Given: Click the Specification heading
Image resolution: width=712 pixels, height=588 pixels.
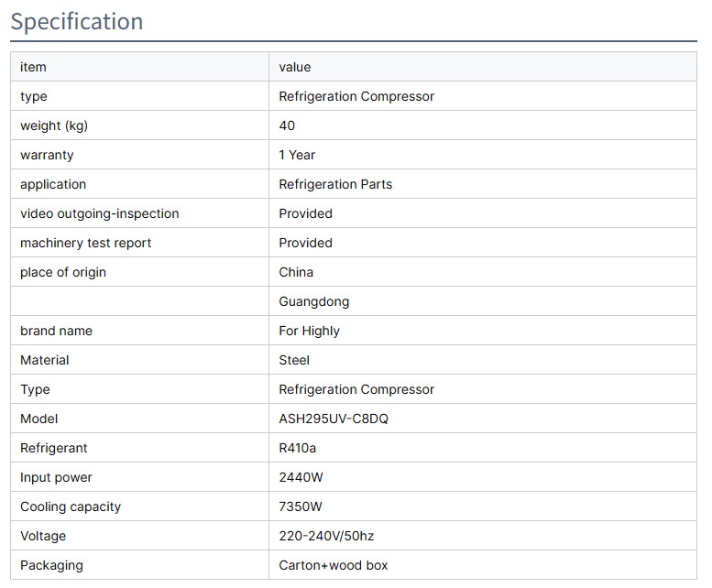Looking at the screenshot, I should 77,21.
